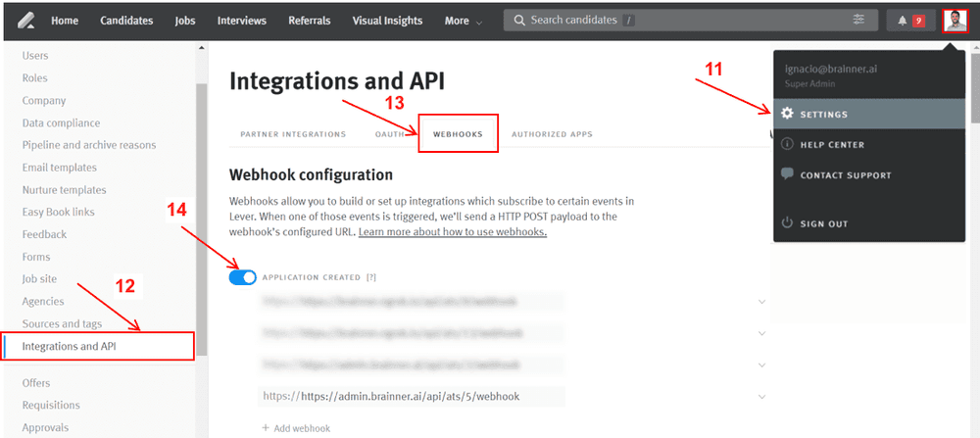Screen dimensions: 980x438
Task: Click the sidebar vertical scrollbar
Action: pos(201,196)
